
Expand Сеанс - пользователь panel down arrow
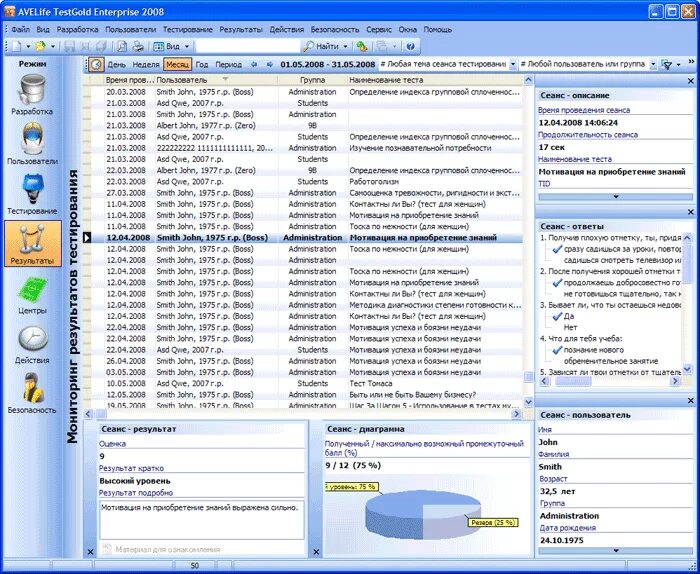click(616, 551)
